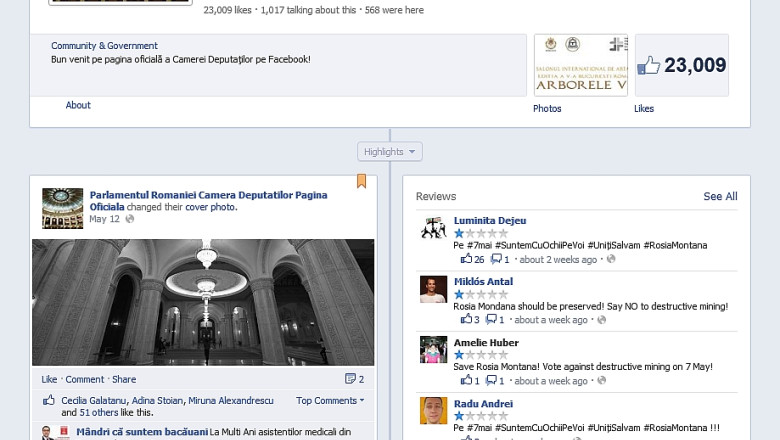Click the star rating under Radu Andrei
Viewport: 780px width, 440px height.
tap(481, 416)
